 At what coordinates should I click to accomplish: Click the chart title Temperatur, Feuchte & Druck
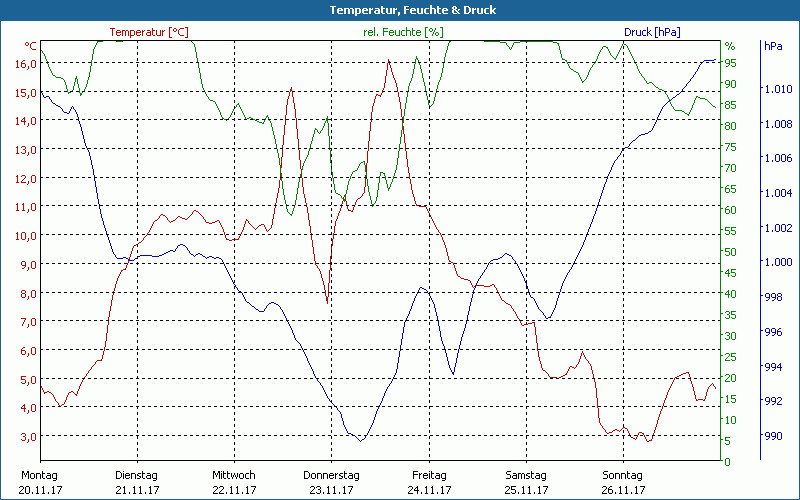click(x=399, y=10)
